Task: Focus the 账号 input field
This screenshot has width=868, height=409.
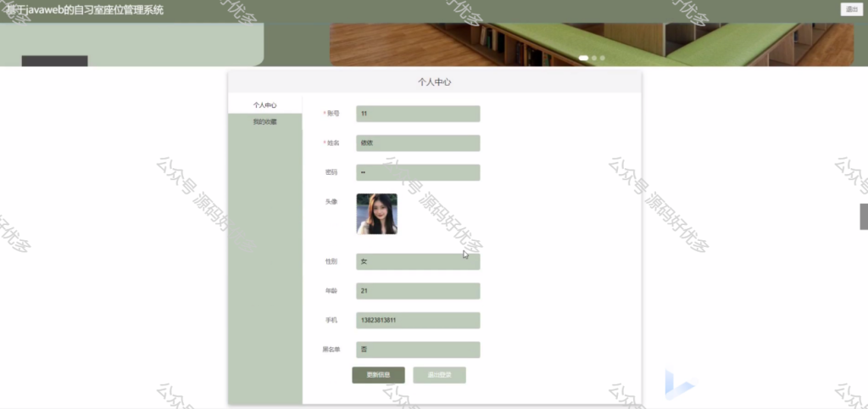Action: pyautogui.click(x=418, y=114)
